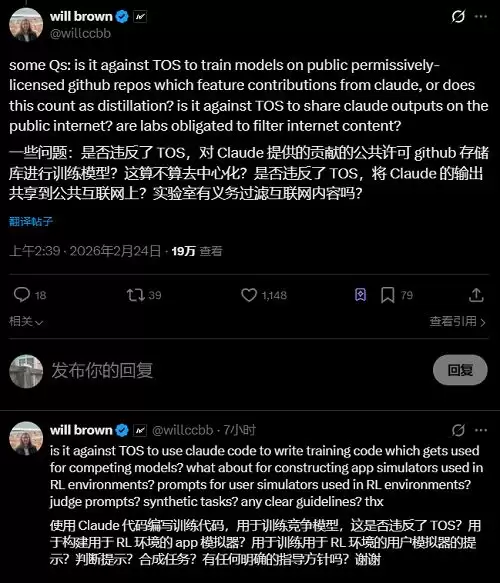Image resolution: width=500 pixels, height=583 pixels.
Task: Expand the 相关 sort dropdown
Action: tap(26, 321)
